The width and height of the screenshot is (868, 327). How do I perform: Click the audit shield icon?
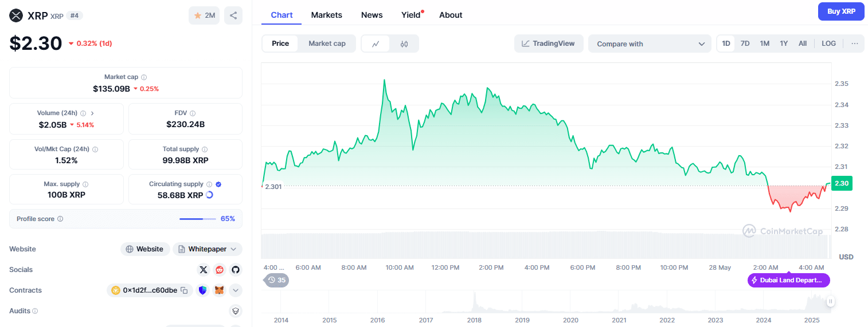(235, 311)
